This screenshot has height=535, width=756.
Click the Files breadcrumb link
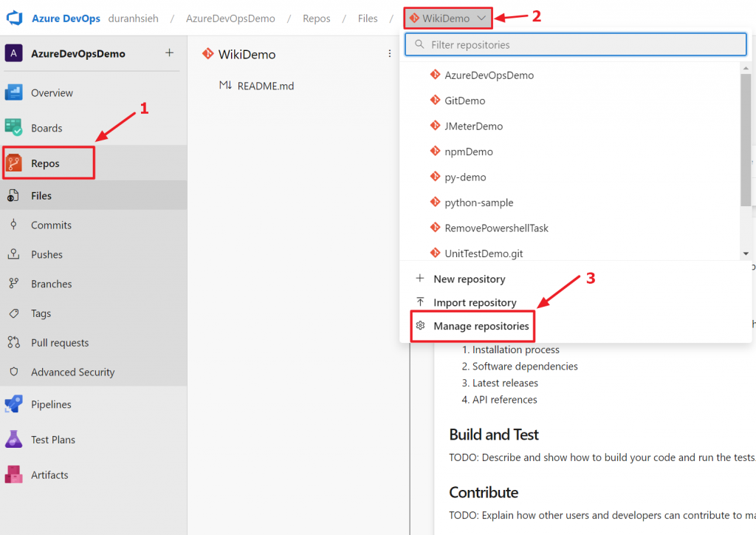coord(368,18)
